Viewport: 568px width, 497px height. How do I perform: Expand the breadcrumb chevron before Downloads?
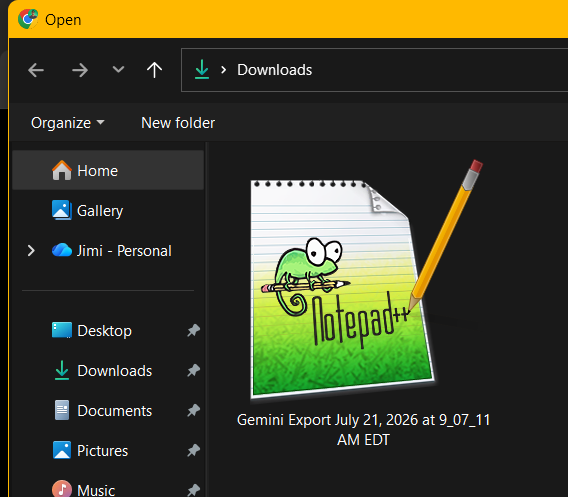pyautogui.click(x=224, y=70)
